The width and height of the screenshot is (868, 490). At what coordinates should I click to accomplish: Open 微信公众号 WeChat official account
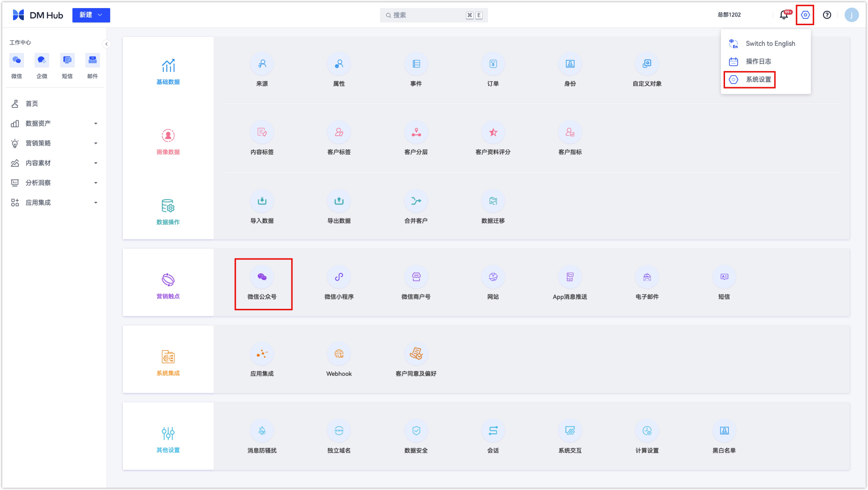pyautogui.click(x=262, y=277)
